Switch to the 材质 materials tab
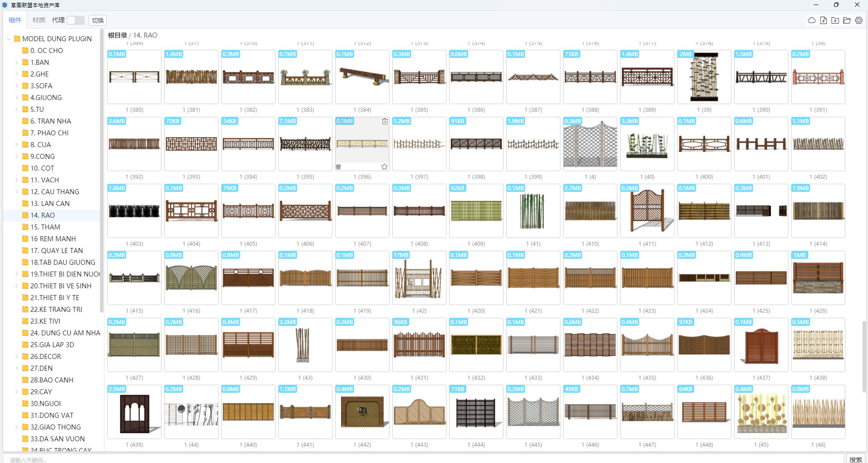 pos(39,20)
